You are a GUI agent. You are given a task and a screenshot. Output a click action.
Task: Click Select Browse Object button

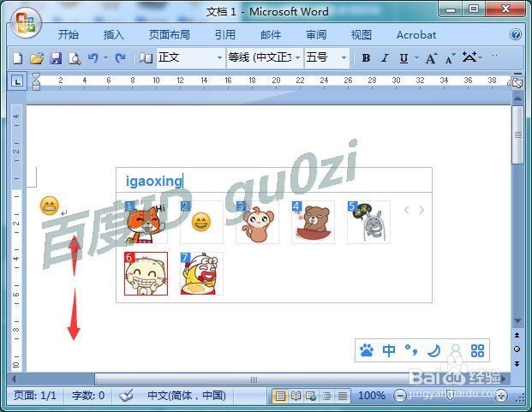click(x=517, y=349)
